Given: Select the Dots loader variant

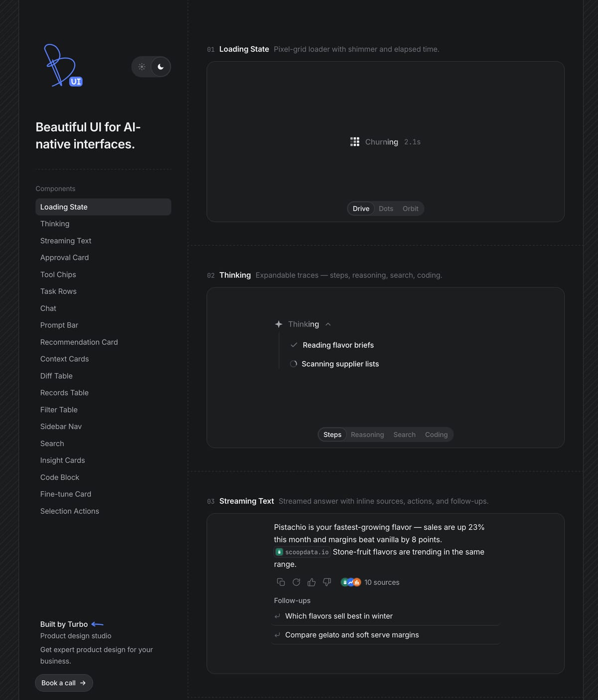Looking at the screenshot, I should coord(386,208).
